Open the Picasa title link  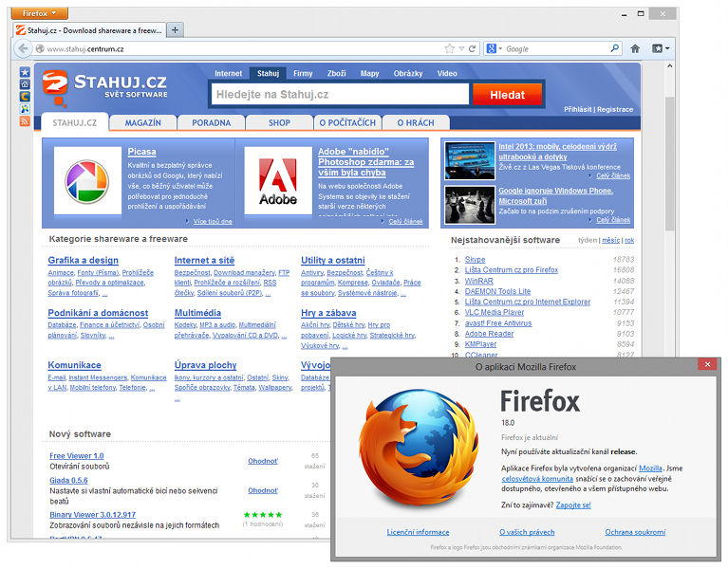[x=141, y=152]
